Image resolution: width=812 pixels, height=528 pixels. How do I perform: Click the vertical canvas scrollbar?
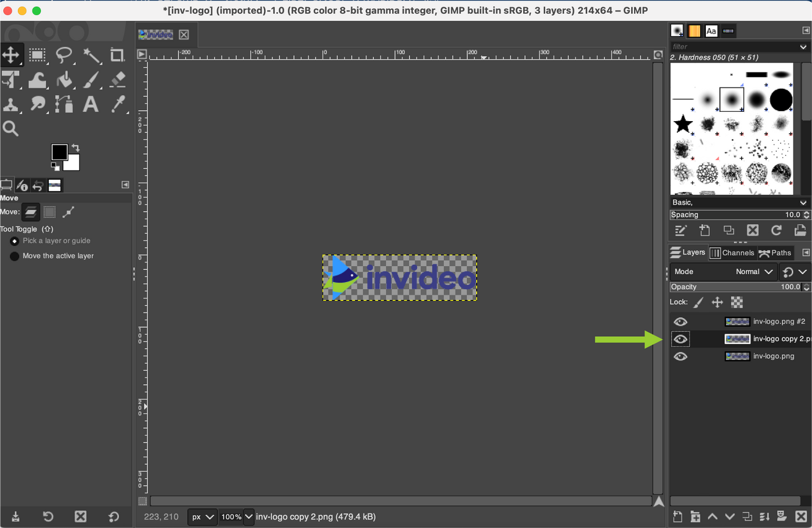[x=657, y=278]
